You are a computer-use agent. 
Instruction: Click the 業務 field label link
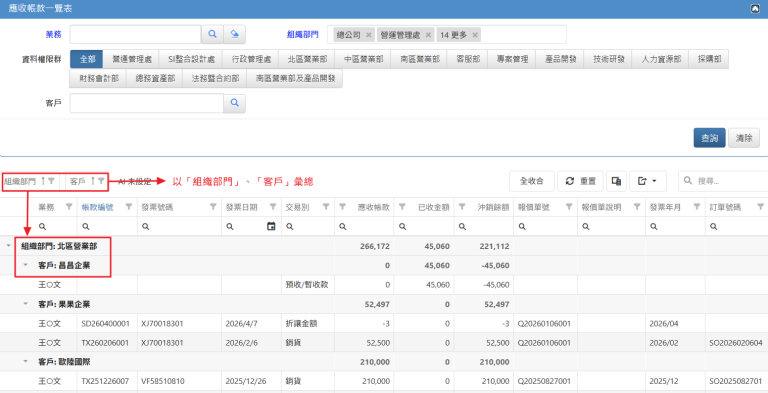tap(53, 34)
